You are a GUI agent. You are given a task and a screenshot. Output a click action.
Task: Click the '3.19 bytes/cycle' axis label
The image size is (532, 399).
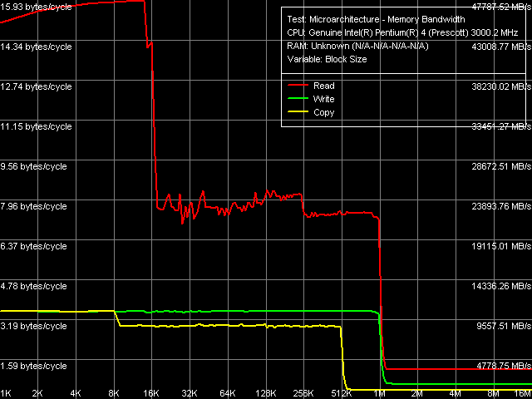[33, 326]
